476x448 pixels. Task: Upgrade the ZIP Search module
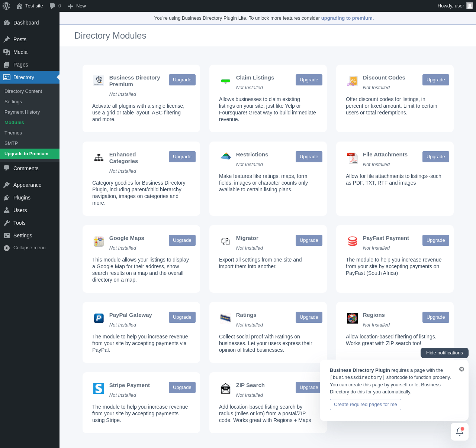[308, 387]
